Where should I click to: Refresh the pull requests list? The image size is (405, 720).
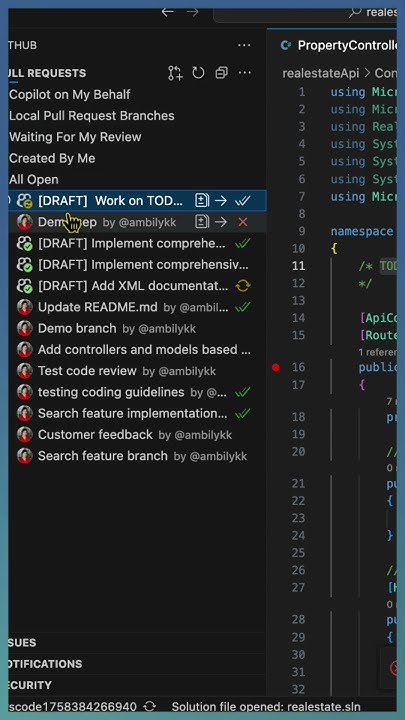click(x=198, y=73)
